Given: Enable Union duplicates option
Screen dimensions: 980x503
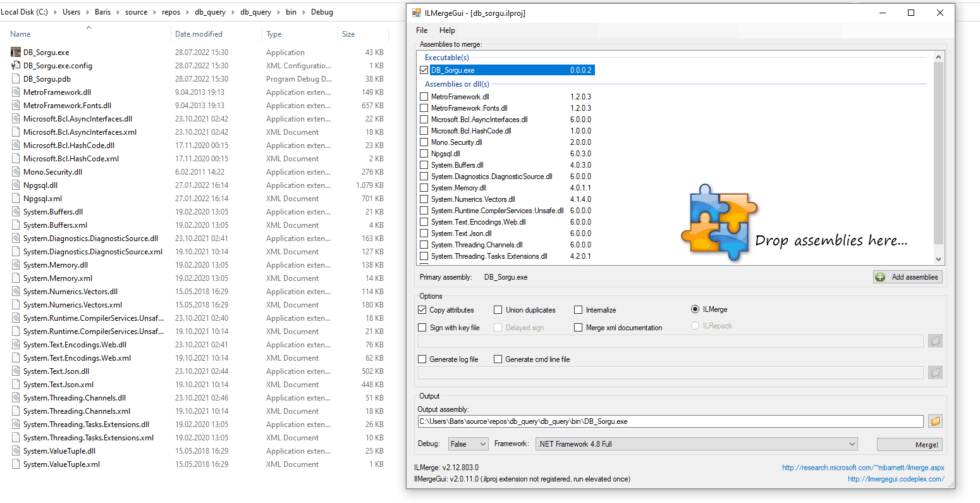Looking at the screenshot, I should 498,310.
